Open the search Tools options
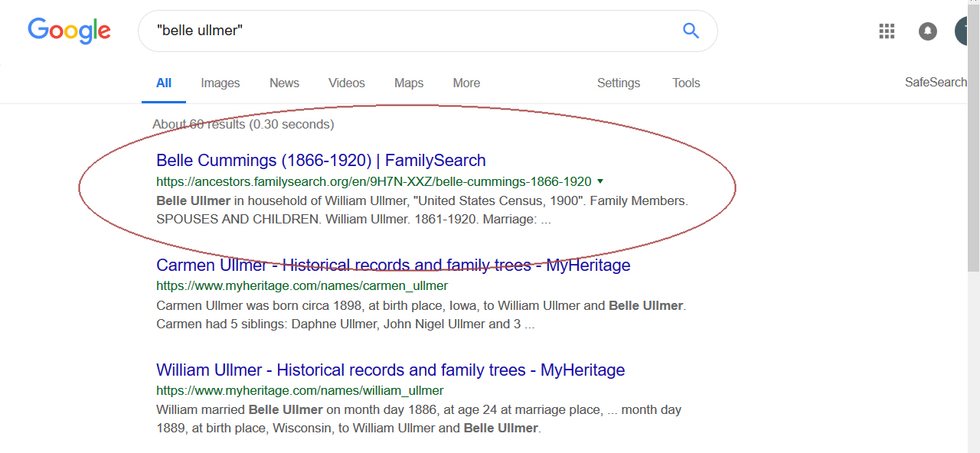Viewport: 980px width, 453px height. (686, 83)
